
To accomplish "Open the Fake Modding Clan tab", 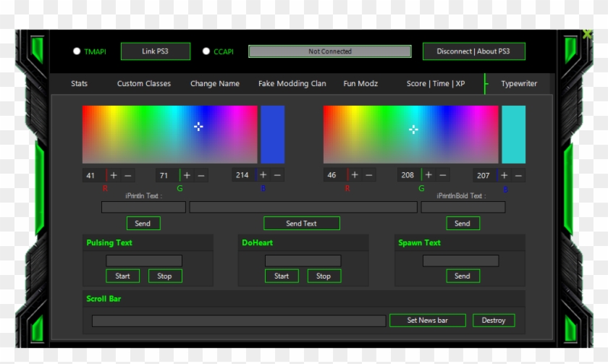I will tap(292, 84).
